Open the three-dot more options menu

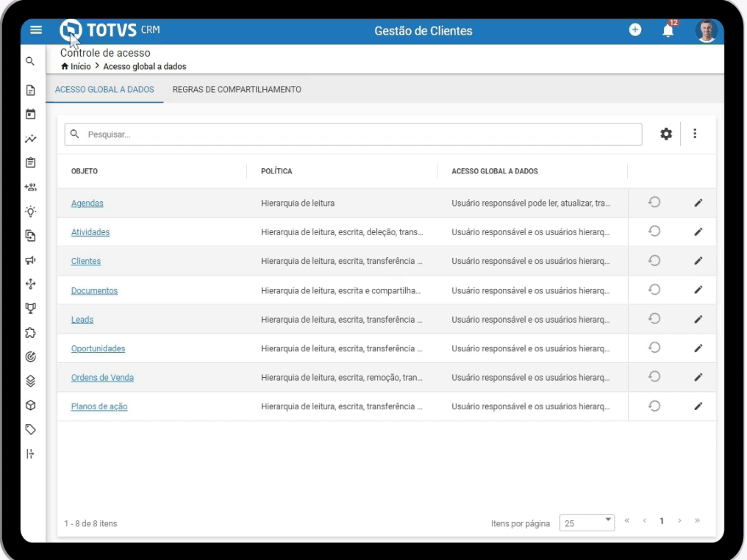pos(695,134)
